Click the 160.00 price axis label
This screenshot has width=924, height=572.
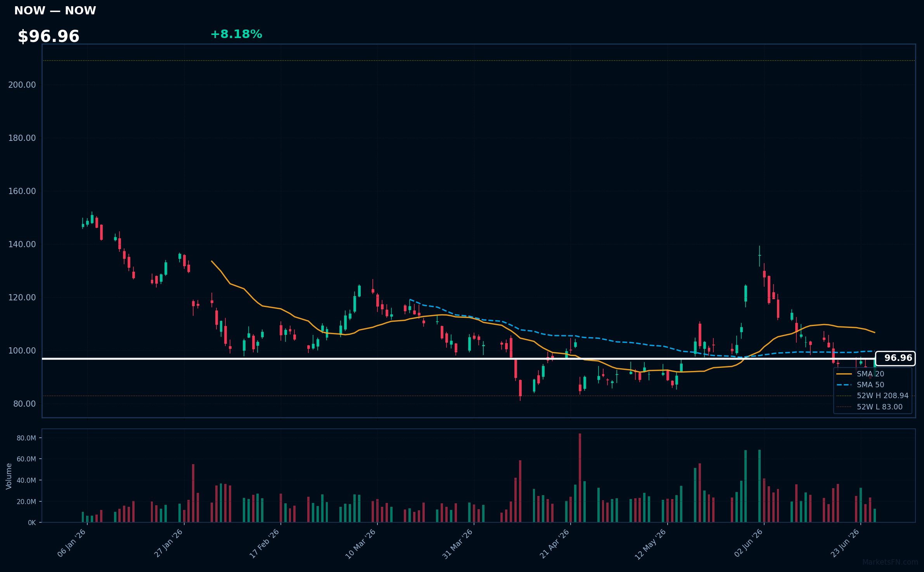tap(22, 191)
